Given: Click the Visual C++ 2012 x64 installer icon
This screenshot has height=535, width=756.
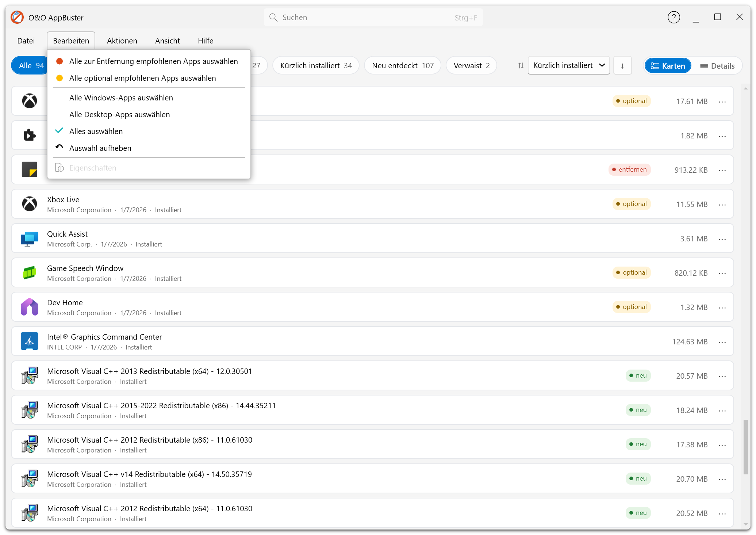Looking at the screenshot, I should [30, 513].
